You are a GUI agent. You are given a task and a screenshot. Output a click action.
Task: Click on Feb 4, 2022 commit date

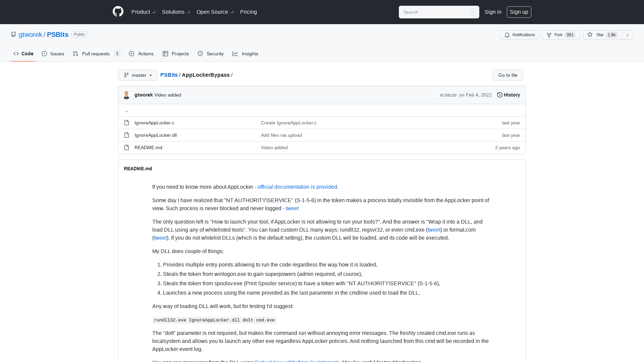(x=475, y=95)
